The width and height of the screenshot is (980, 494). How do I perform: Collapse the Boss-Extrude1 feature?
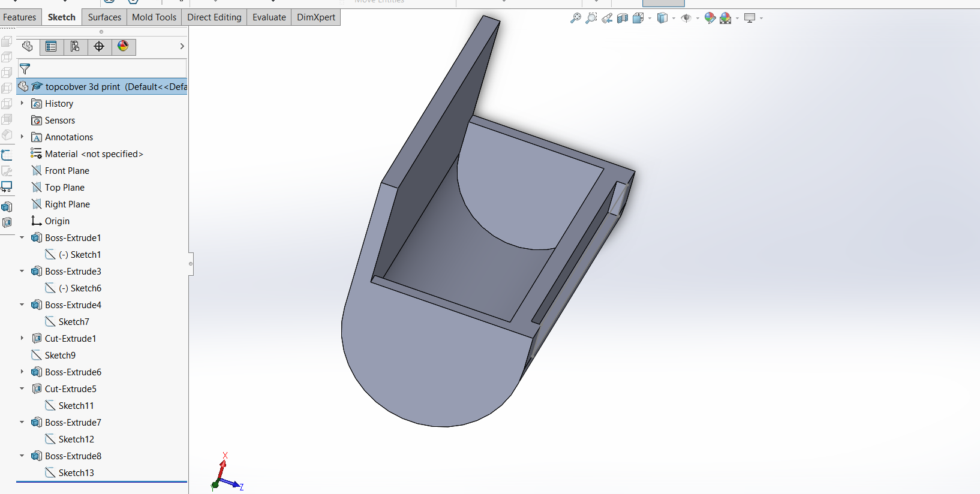point(22,237)
